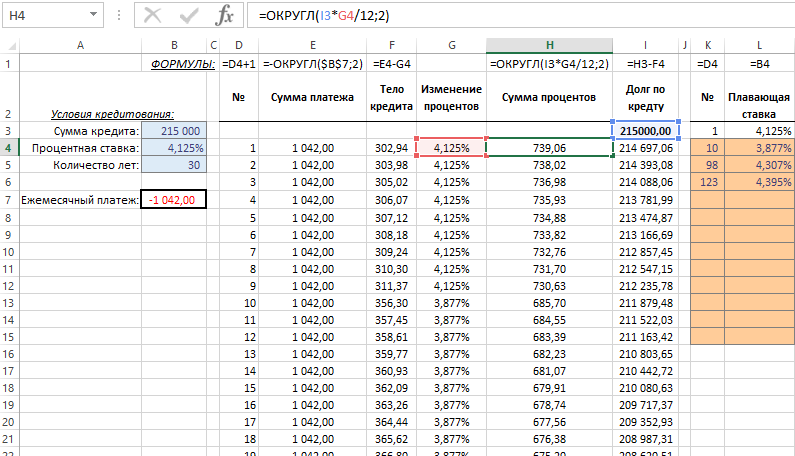The height and width of the screenshot is (456, 795).
Task: Click the orange cell with 4,395%
Action: [760, 182]
